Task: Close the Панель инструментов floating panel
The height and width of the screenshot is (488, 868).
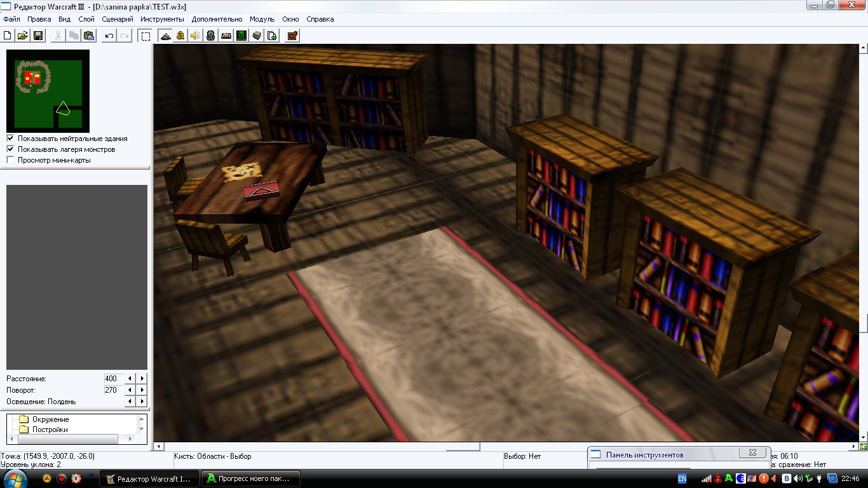Action: tap(752, 453)
